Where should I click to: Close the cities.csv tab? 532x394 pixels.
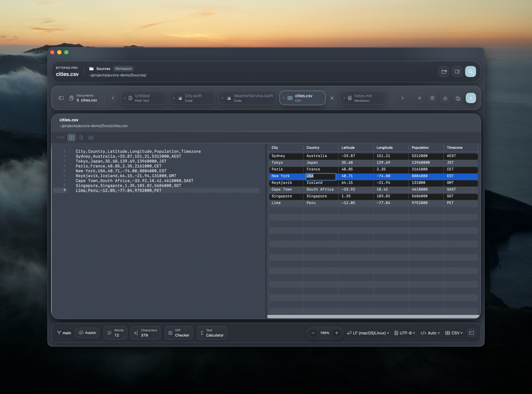point(332,98)
